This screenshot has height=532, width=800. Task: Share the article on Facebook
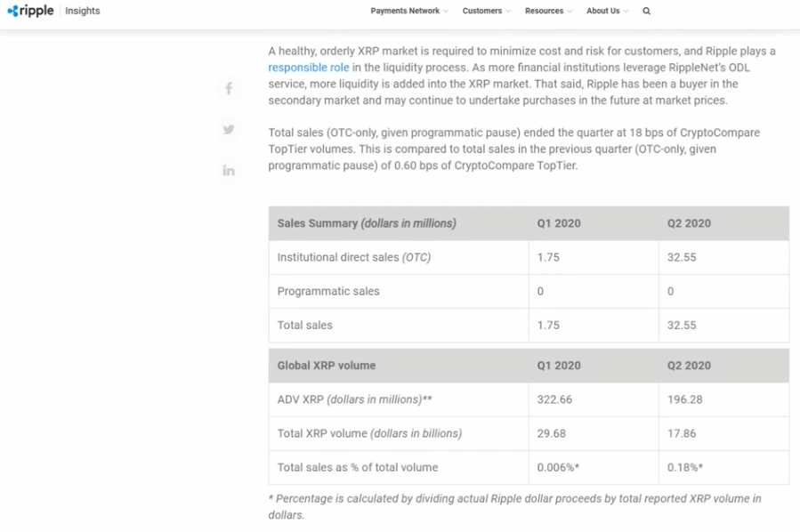pos(229,88)
